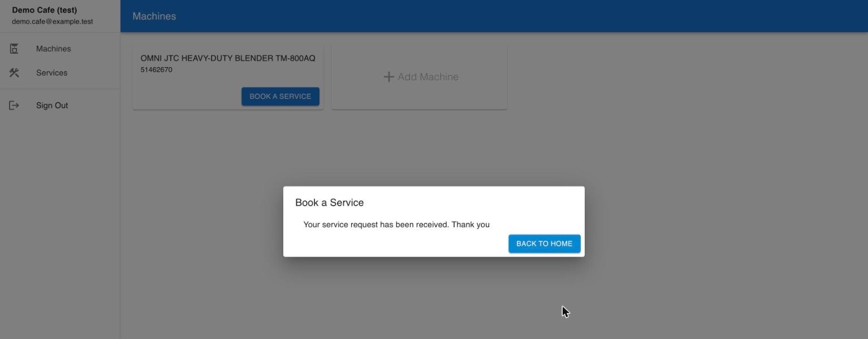Click the Omni JTC Heavy-Duty Blender name
The image size is (868, 339).
228,58
